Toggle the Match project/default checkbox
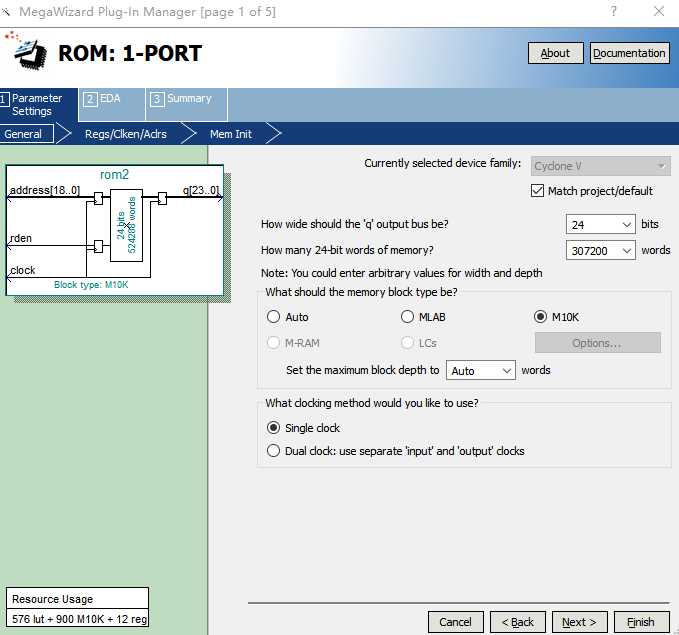The height and width of the screenshot is (635, 679). pyautogui.click(x=537, y=191)
